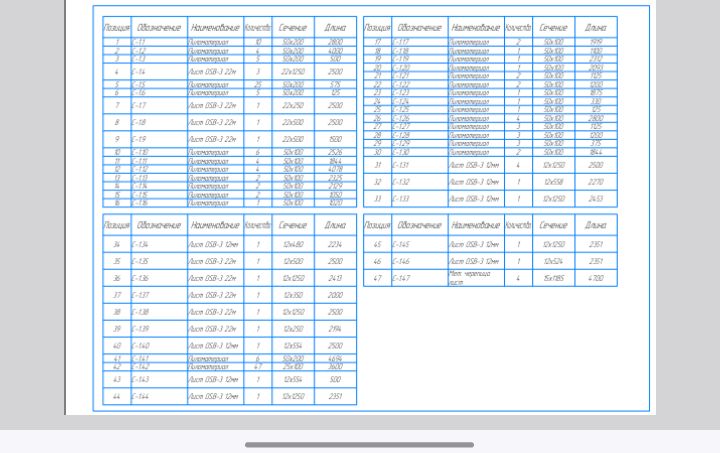Select designation cell C-1.32
This screenshot has width=720, height=453.
[x=420, y=182]
